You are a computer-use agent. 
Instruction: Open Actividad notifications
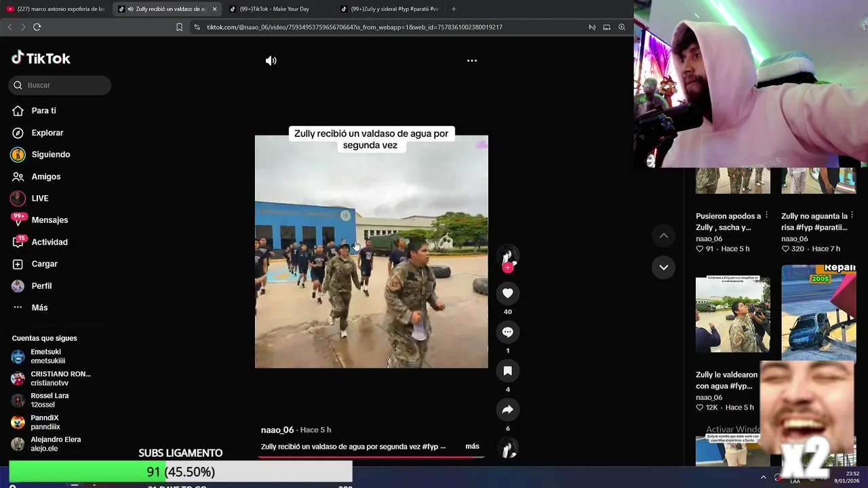[x=49, y=242]
